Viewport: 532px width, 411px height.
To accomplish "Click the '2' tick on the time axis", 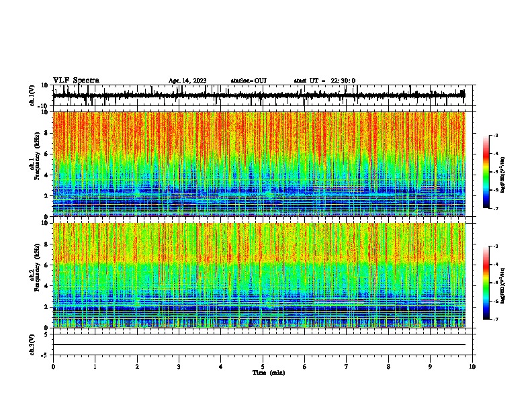I will point(137,367).
